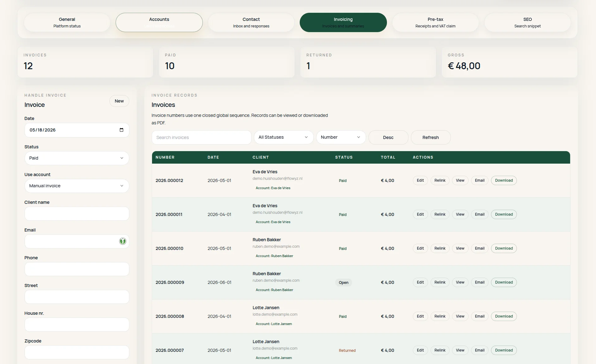The width and height of the screenshot is (596, 364).
Task: Click the green icon in Email field
Action: click(123, 241)
